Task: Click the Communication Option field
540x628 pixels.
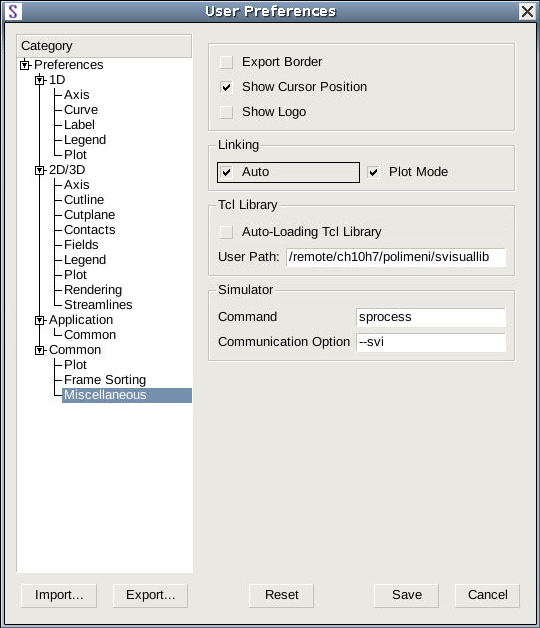Action: 431,342
